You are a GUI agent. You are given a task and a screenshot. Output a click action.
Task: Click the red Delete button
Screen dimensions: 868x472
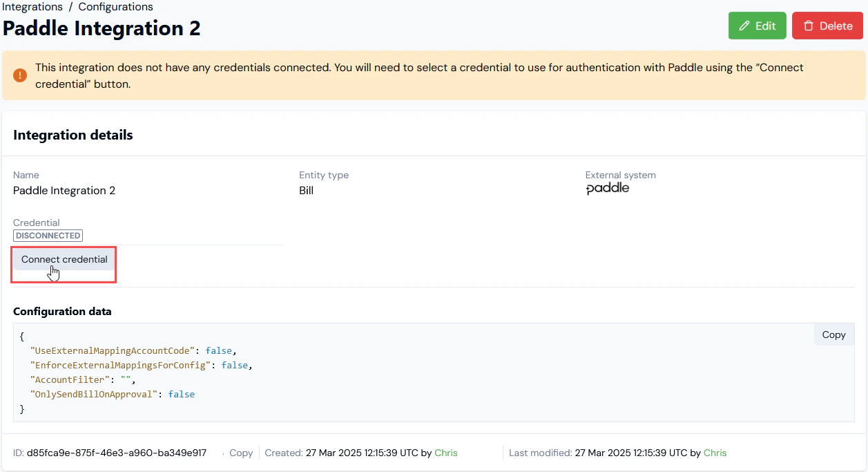coord(827,26)
